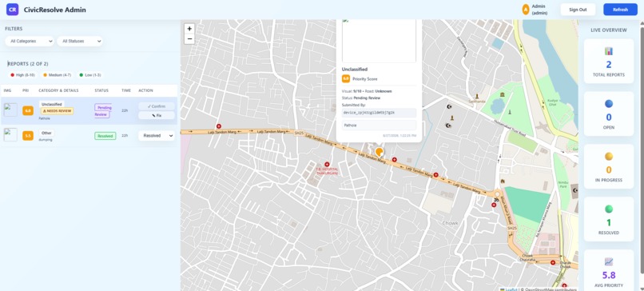This screenshot has width=644, height=291.
Task: Click the 5.8 average priority value
Action: coord(609,275)
